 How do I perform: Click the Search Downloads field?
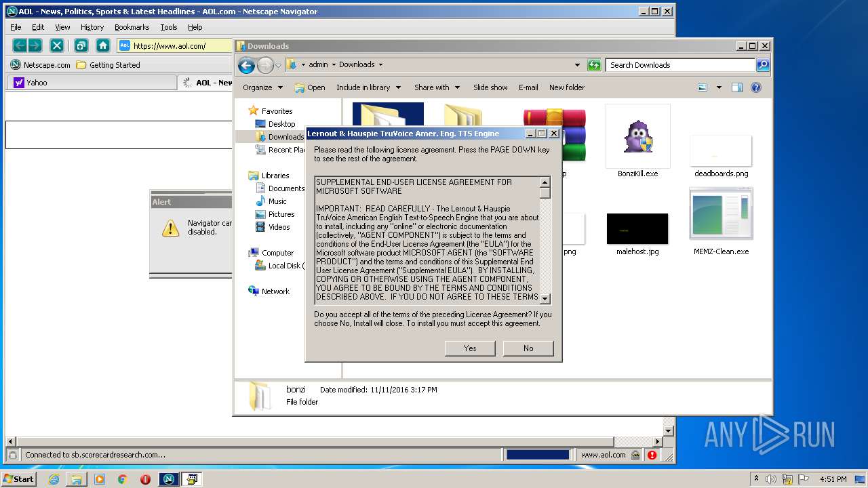680,65
